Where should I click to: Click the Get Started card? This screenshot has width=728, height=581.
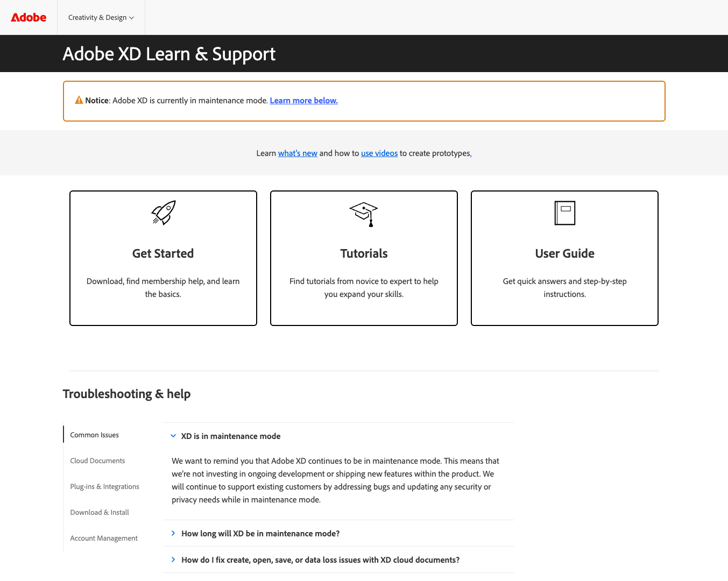pyautogui.click(x=162, y=258)
